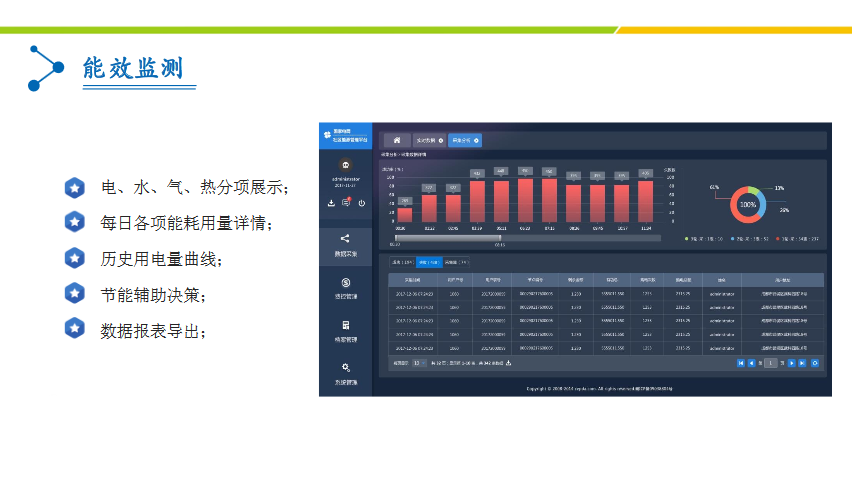Click the home icon tab
Viewport: 852px width, 480px height.
[x=397, y=140]
